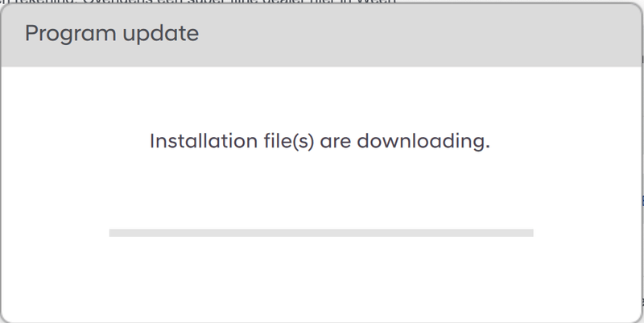The height and width of the screenshot is (323, 644).
Task: Click the "Program update" dialog title
Action: (112, 34)
